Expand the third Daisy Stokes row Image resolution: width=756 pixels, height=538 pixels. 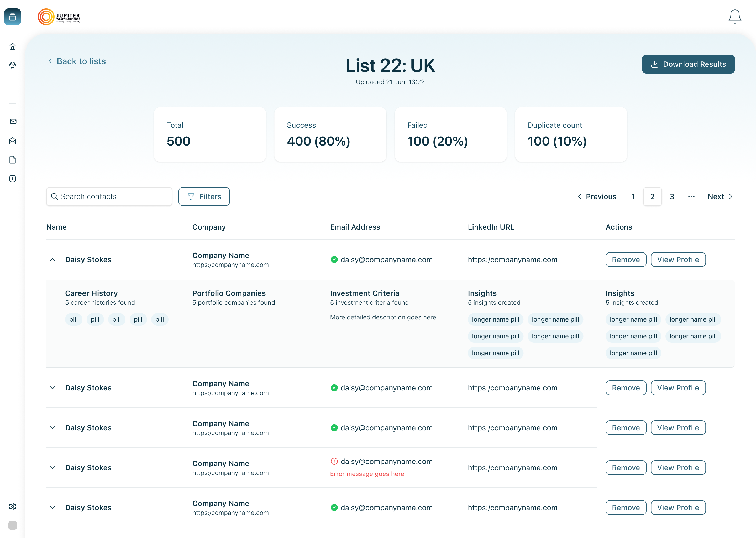[x=52, y=428]
